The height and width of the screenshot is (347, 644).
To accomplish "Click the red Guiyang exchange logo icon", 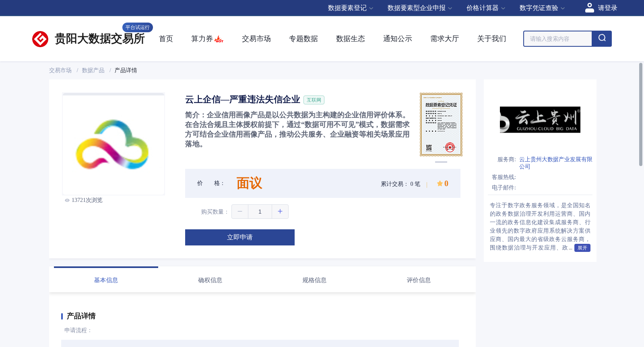I will [x=40, y=39].
